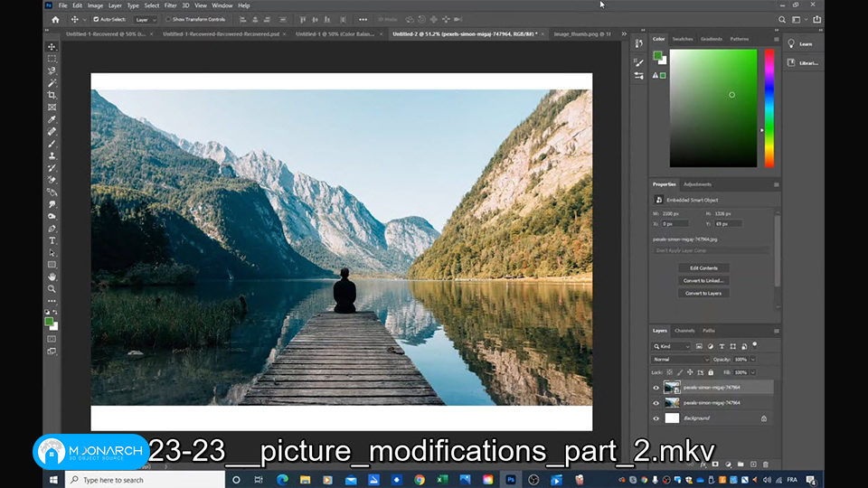Select the Clone Stamp tool

[x=52, y=156]
